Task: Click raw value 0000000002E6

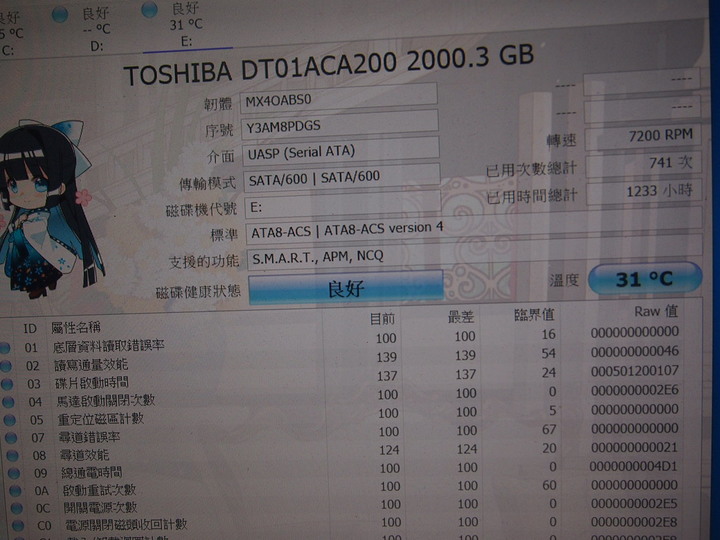Action: pos(635,390)
